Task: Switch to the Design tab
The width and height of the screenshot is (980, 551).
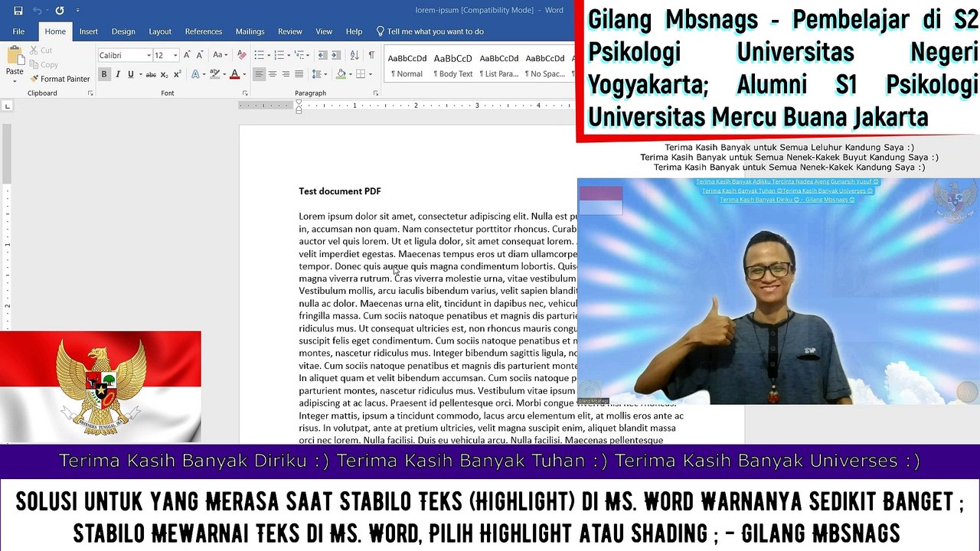Action: (x=123, y=31)
